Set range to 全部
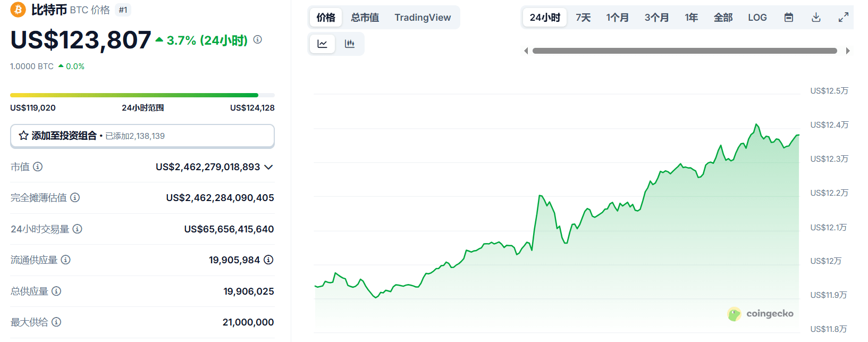The width and height of the screenshot is (868, 342). tap(723, 18)
